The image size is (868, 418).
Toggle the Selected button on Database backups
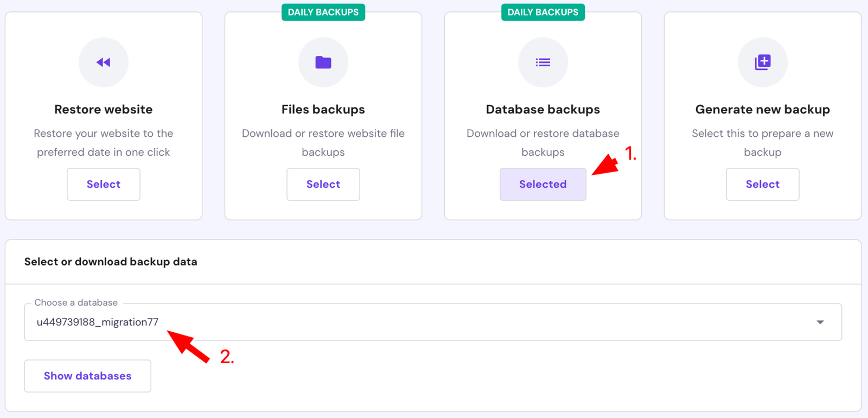542,185
